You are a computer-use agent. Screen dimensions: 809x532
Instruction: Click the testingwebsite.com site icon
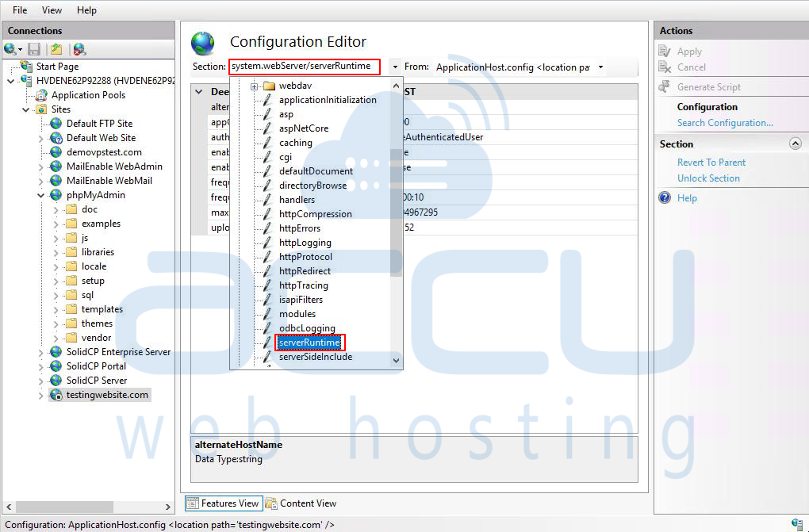click(x=56, y=395)
